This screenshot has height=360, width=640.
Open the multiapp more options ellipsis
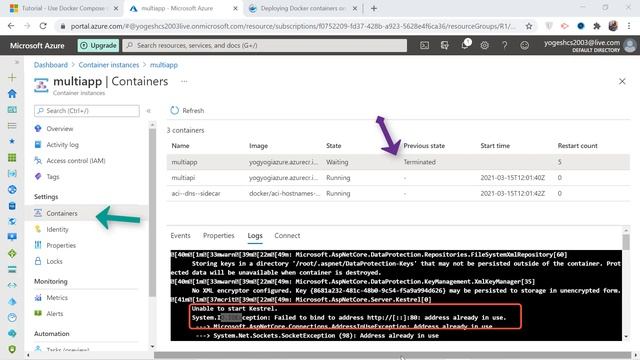click(184, 81)
